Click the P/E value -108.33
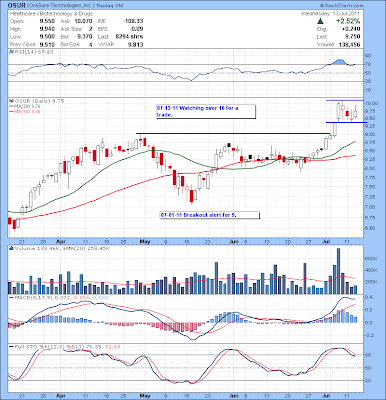The image size is (386, 400). pyautogui.click(x=133, y=21)
